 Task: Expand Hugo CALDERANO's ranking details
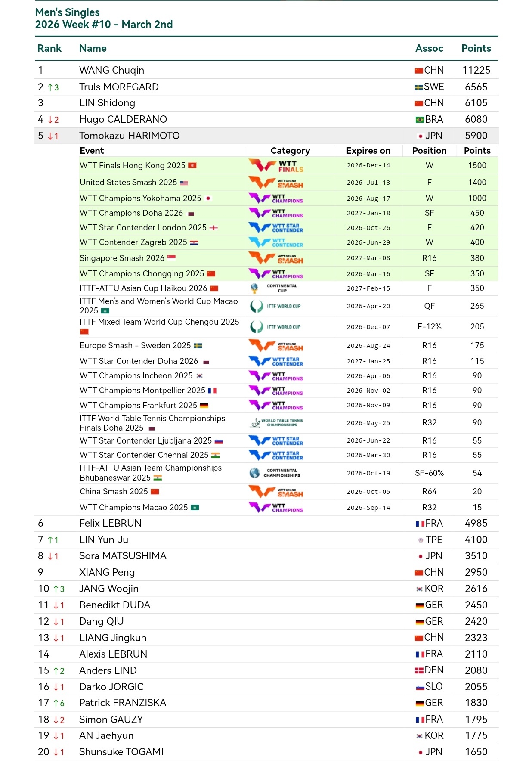(266, 120)
